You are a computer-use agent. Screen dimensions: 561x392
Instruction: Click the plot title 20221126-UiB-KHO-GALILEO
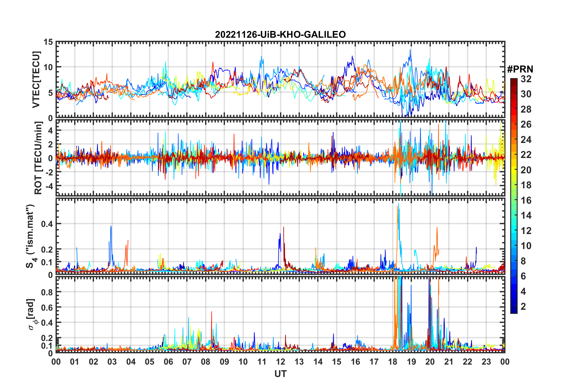pyautogui.click(x=280, y=35)
